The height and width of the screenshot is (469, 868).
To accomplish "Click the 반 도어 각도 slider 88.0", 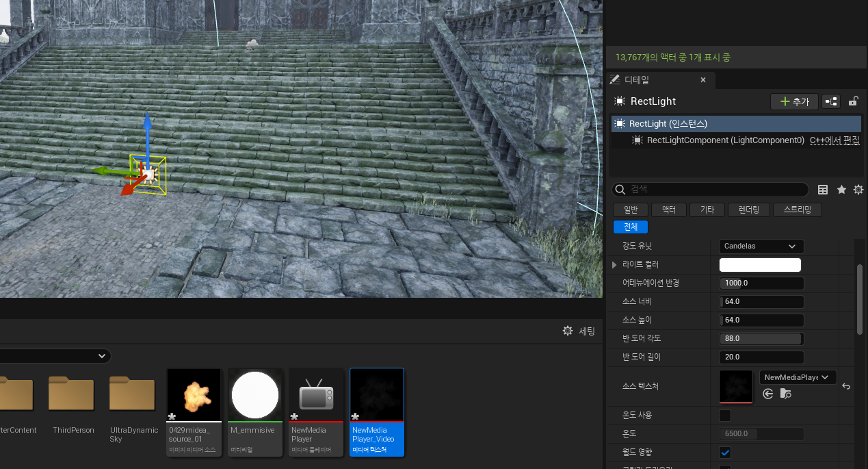I will (761, 338).
